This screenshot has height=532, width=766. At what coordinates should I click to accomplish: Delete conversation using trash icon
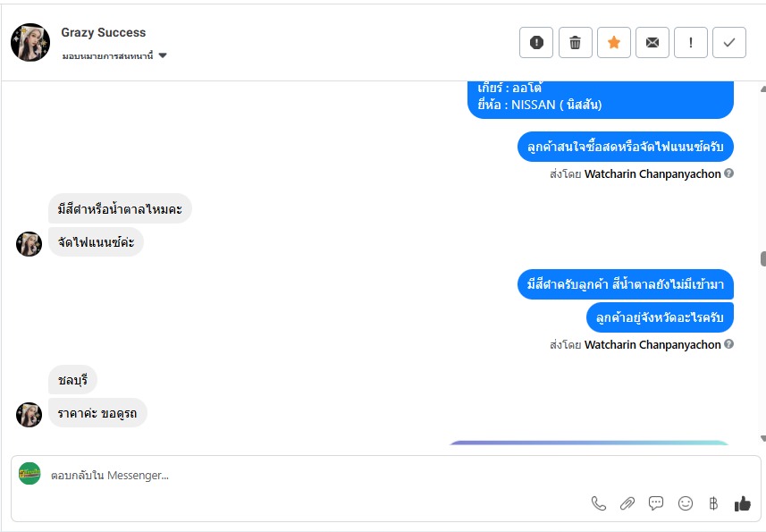(x=575, y=43)
